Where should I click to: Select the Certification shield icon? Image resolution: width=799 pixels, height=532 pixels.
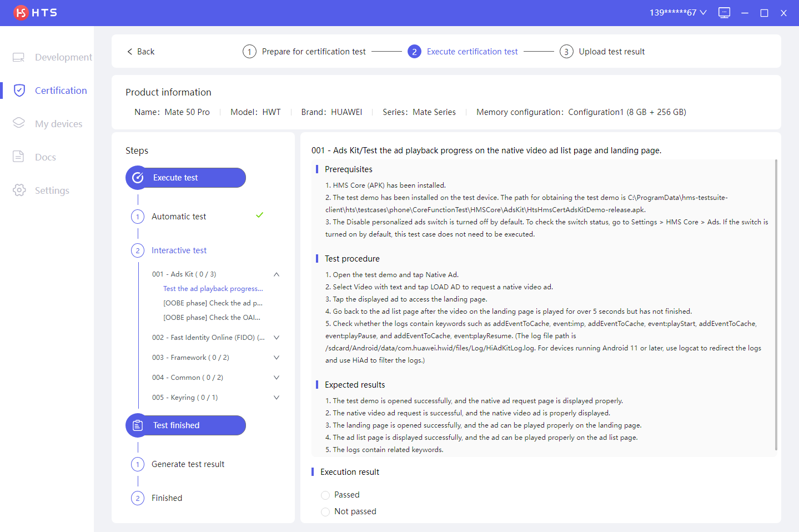[x=19, y=91]
